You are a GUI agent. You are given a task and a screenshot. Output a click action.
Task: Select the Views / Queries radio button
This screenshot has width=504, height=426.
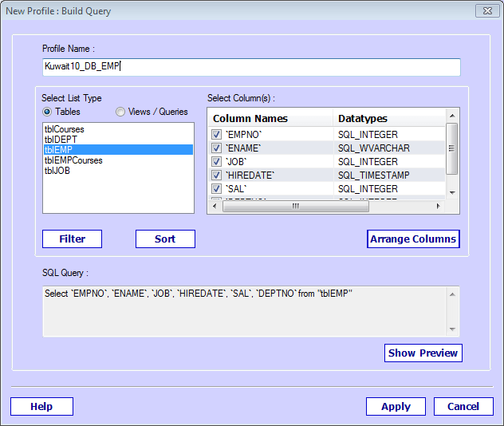click(121, 112)
